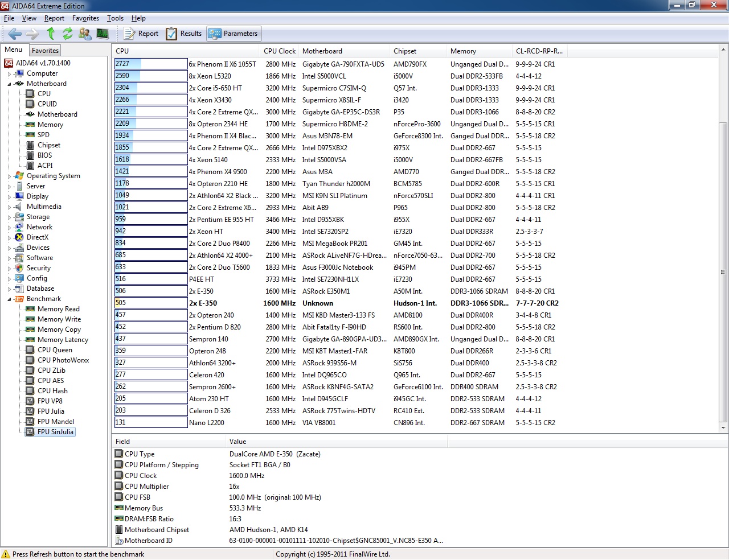The height and width of the screenshot is (560, 729).
Task: Sort by the CPU column header
Action: [x=186, y=51]
